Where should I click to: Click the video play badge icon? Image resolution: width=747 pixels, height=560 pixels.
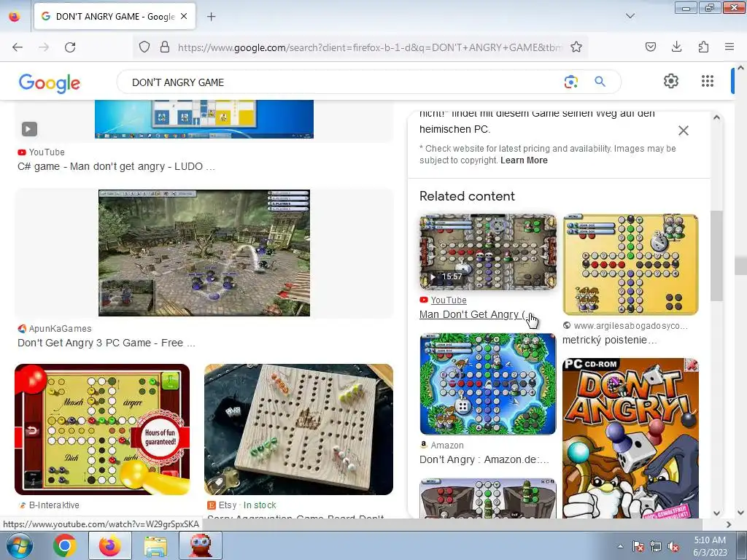(29, 129)
